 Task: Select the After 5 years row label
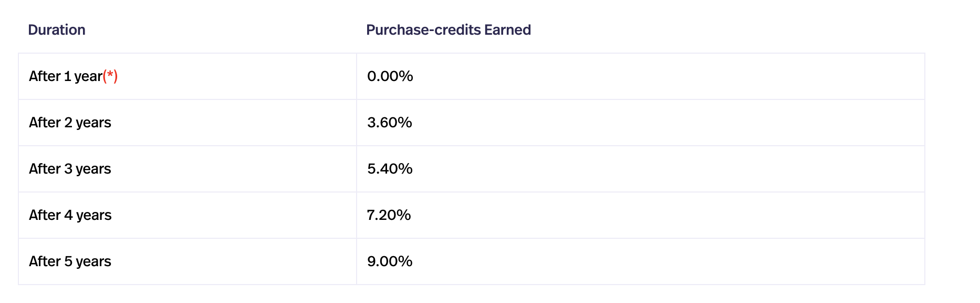(x=70, y=261)
